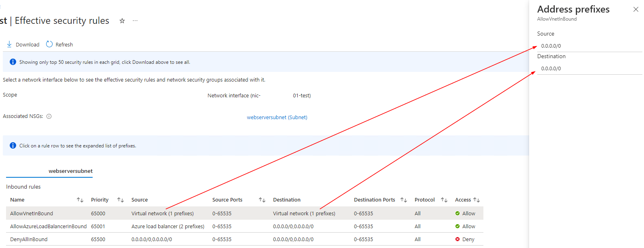Open the ellipsis more options menu

(x=135, y=21)
